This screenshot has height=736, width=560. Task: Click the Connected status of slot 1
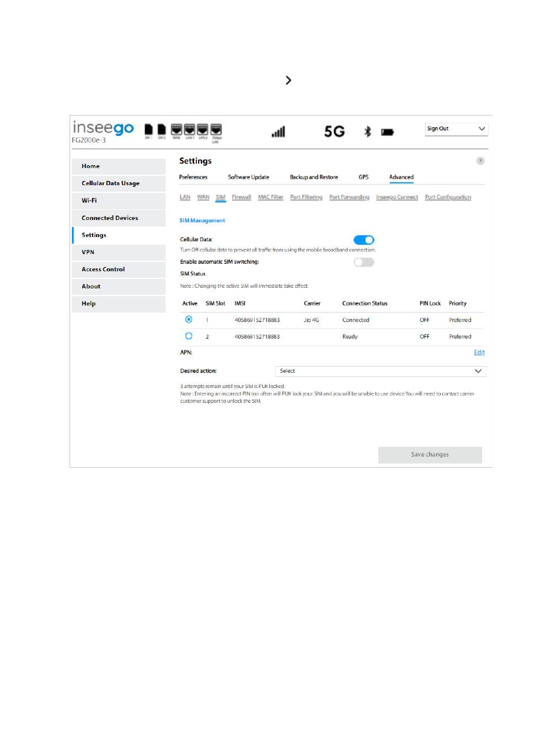[356, 320]
